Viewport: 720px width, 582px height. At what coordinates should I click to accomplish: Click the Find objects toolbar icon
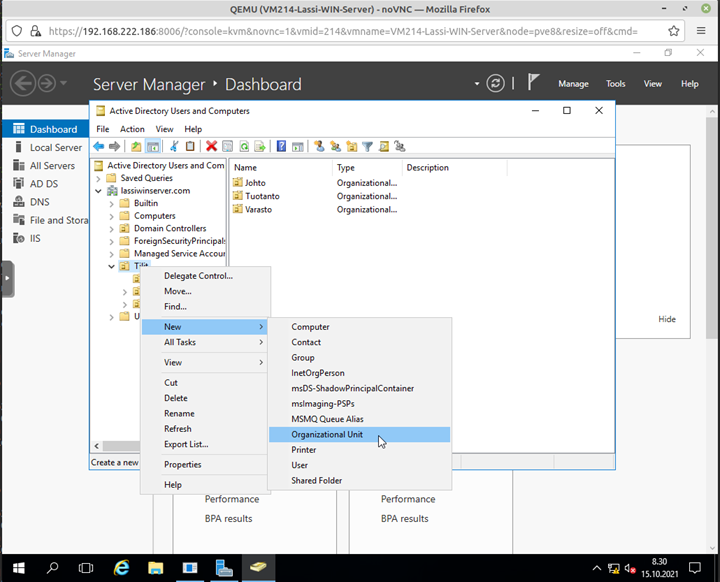pyautogui.click(x=384, y=147)
